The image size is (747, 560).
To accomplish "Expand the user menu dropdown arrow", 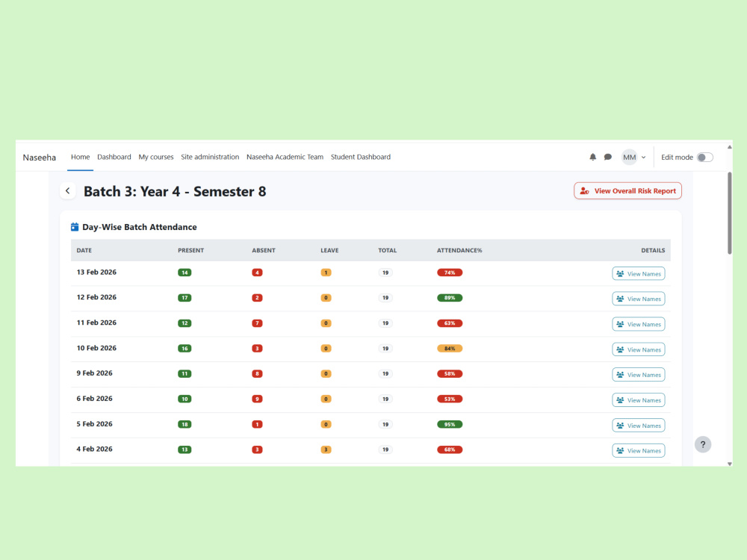I will (644, 157).
